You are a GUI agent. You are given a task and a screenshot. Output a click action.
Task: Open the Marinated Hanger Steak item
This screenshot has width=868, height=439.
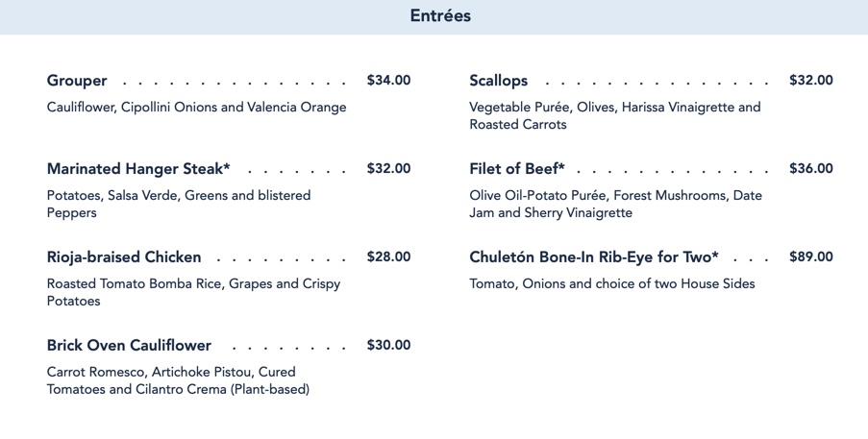click(x=138, y=169)
